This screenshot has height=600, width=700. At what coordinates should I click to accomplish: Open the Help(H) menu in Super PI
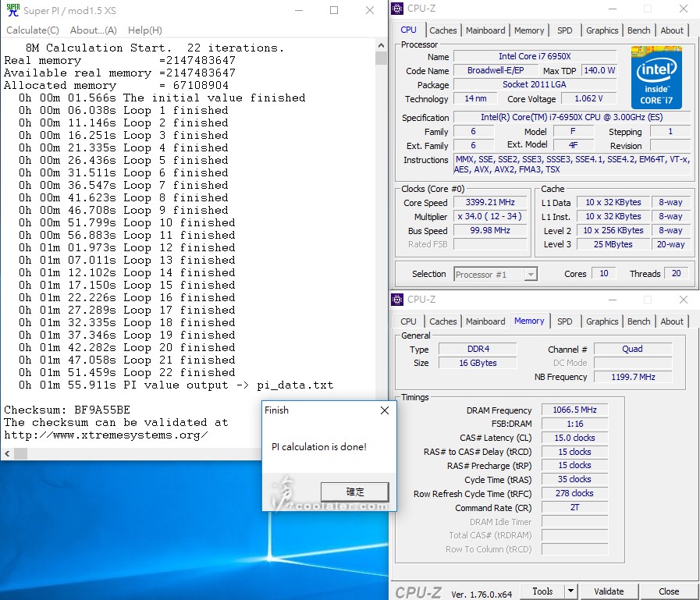click(144, 30)
